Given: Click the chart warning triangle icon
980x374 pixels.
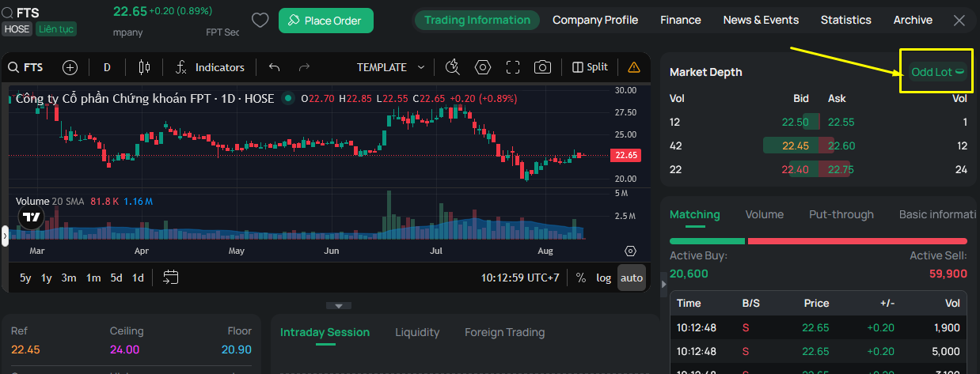Looking at the screenshot, I should [634, 67].
